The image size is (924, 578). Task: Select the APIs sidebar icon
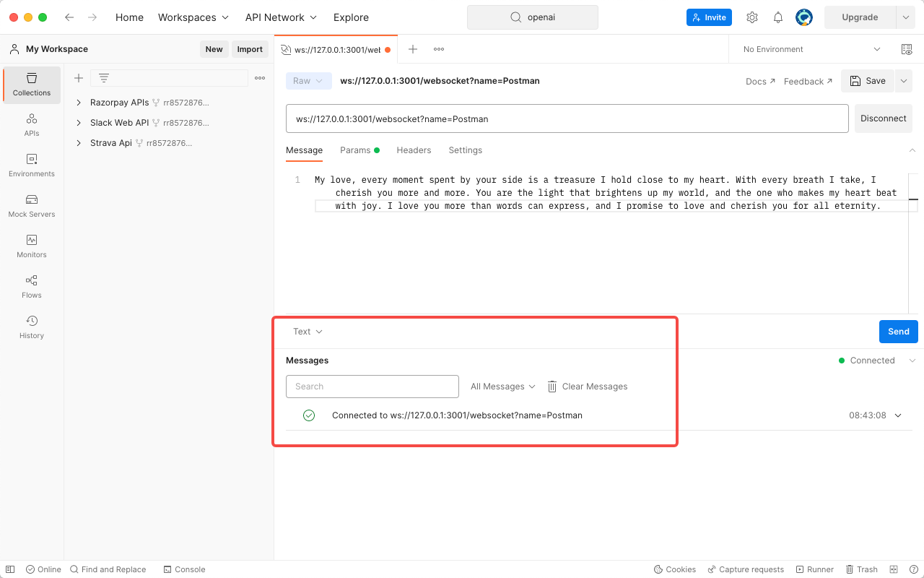point(31,124)
